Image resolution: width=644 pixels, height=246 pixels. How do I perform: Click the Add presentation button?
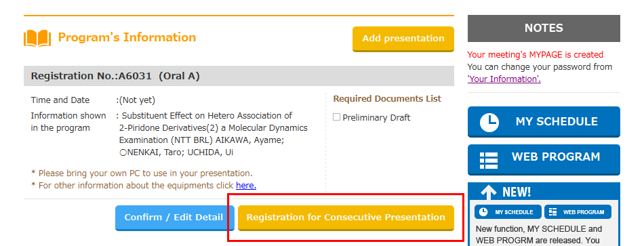403,39
